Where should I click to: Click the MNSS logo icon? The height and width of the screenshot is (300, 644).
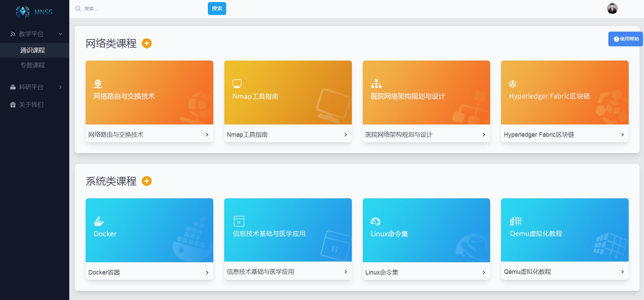(23, 12)
